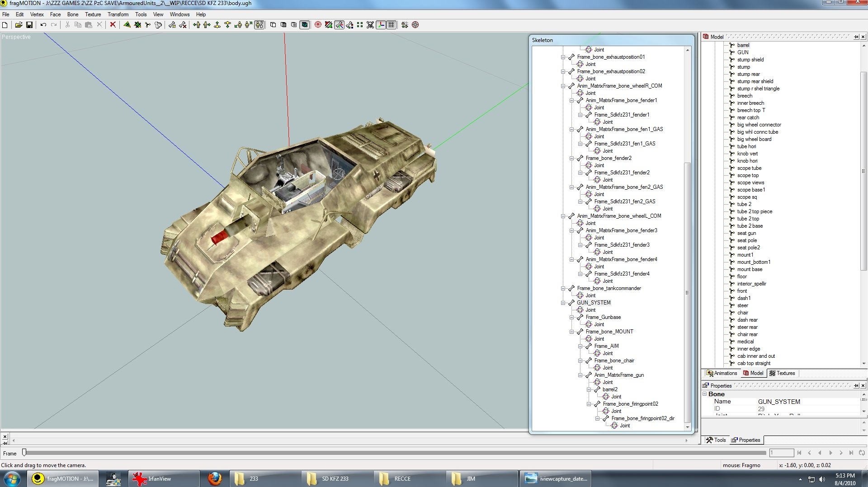The image size is (868, 487).
Task: Click the red wireframe sphere icon
Action: tap(318, 25)
